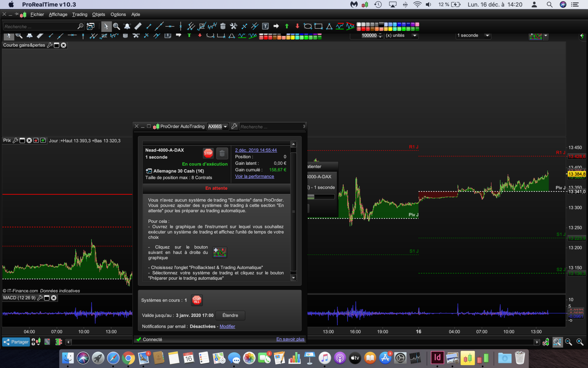Click the STOP ALL systems icon
588x368 pixels.
click(197, 300)
